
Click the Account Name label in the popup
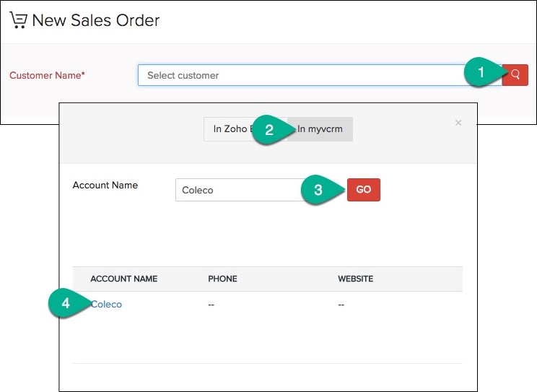pyautogui.click(x=105, y=185)
